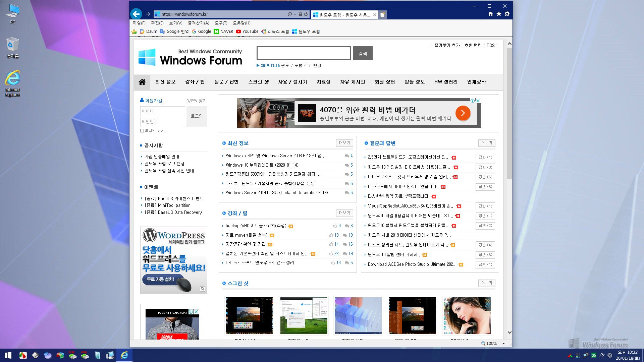This screenshot has height=362, width=644.
Task: Close the MEGA THE banner ad
Action: click(x=478, y=101)
